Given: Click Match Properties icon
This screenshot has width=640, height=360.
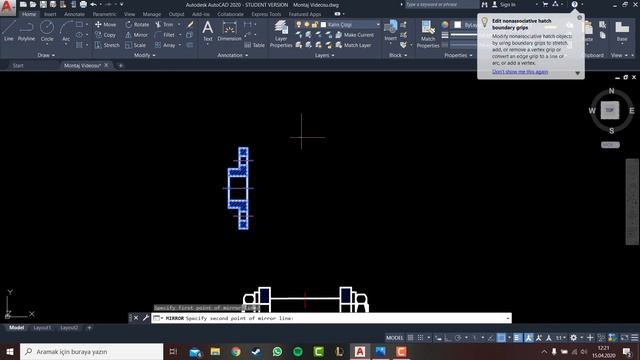Looking at the screenshot, I should pyautogui.click(x=428, y=34).
